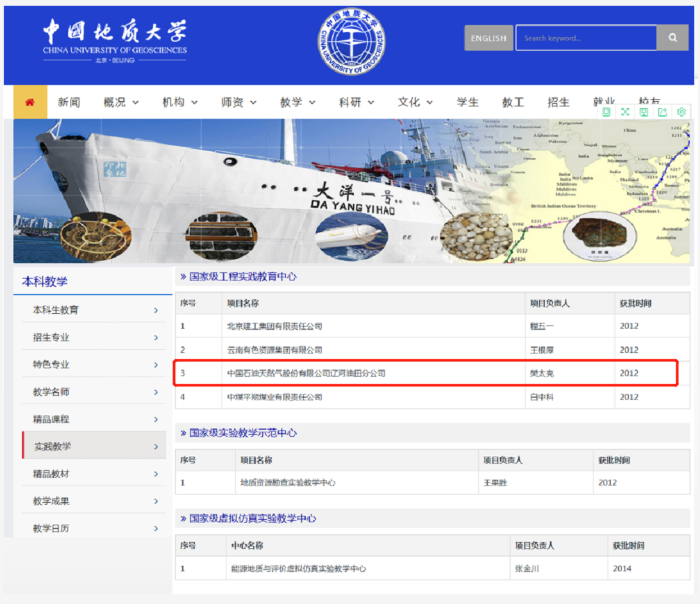The height and width of the screenshot is (604, 700).
Task: Click the circular university emblem logo
Action: (351, 42)
